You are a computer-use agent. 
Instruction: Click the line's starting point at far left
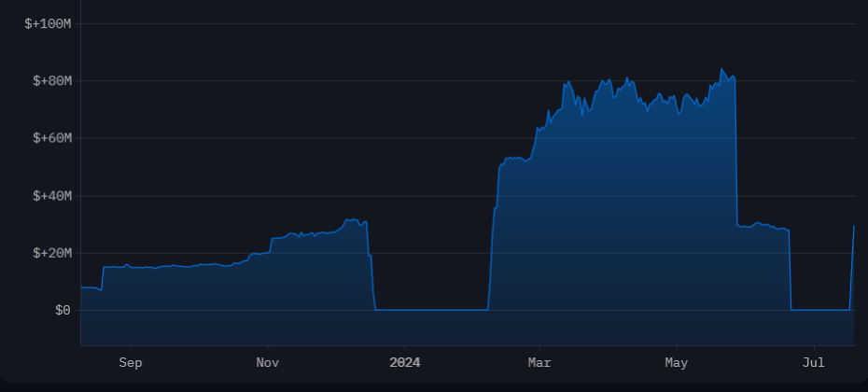(x=82, y=287)
